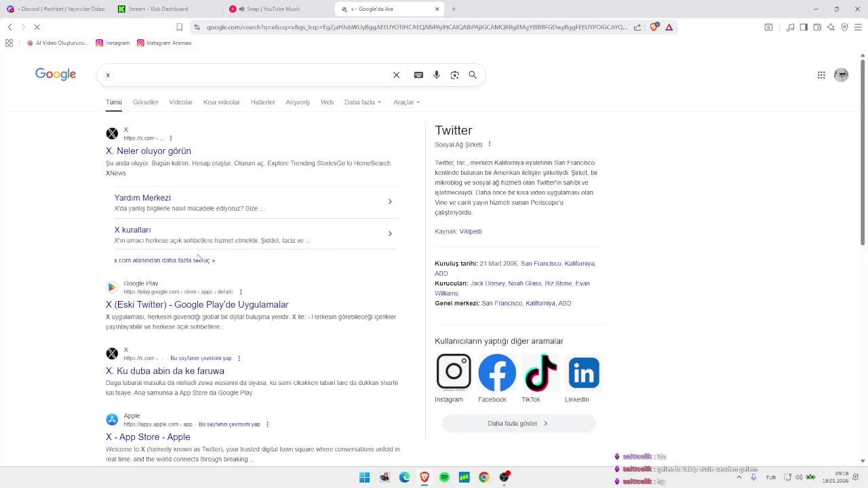Open three-dot options next to Sosyal Ağ Şirketi
Image resolution: width=868 pixels, height=488 pixels.
(x=490, y=144)
